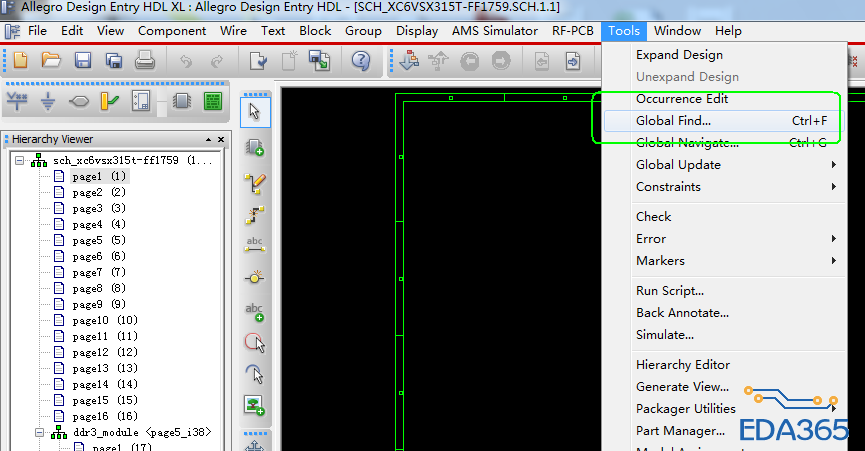This screenshot has height=451, width=865.
Task: Click the block symbol icon
Action: coord(141,101)
